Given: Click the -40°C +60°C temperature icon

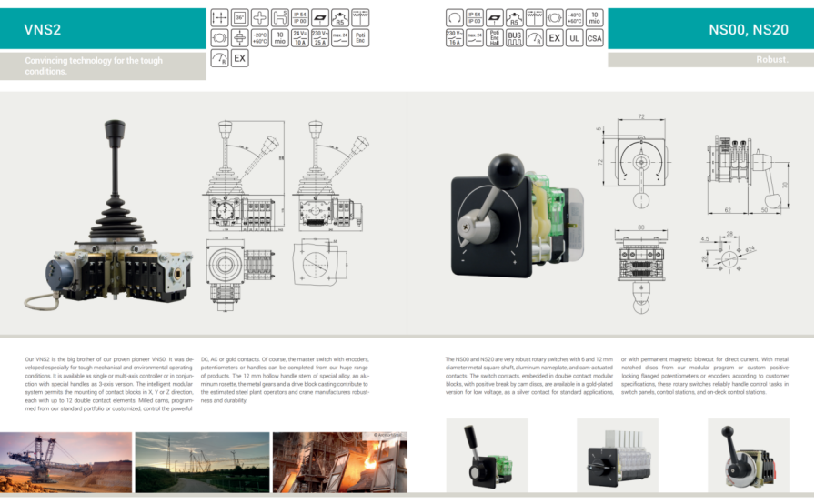Looking at the screenshot, I should click(574, 16).
